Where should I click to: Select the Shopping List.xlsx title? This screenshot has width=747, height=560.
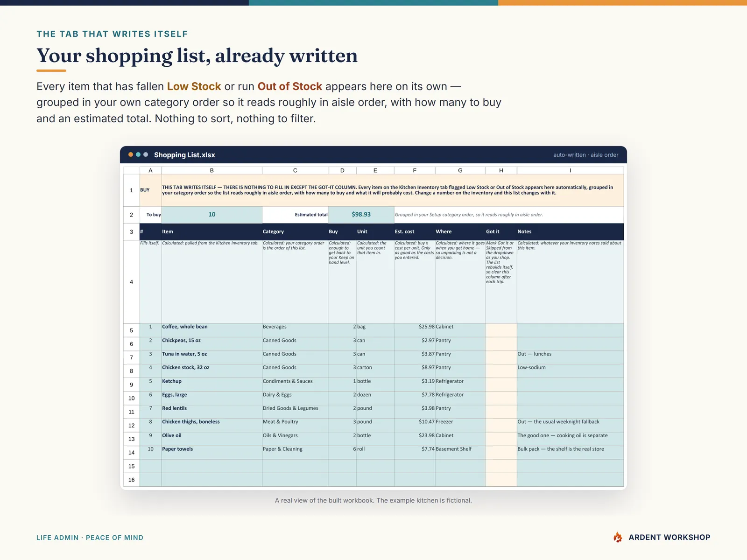click(184, 155)
